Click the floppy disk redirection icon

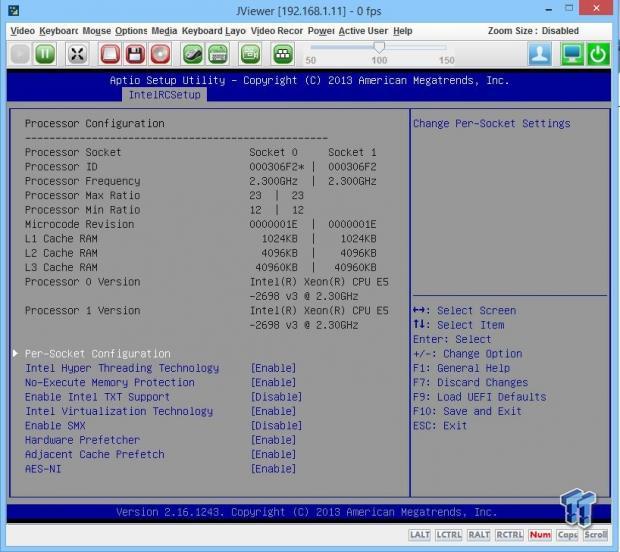click(x=135, y=54)
